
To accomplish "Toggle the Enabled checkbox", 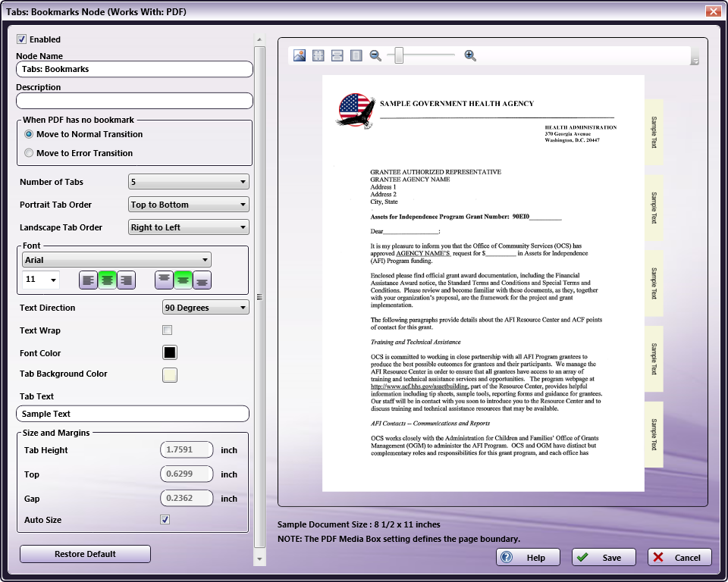I will click(21, 39).
